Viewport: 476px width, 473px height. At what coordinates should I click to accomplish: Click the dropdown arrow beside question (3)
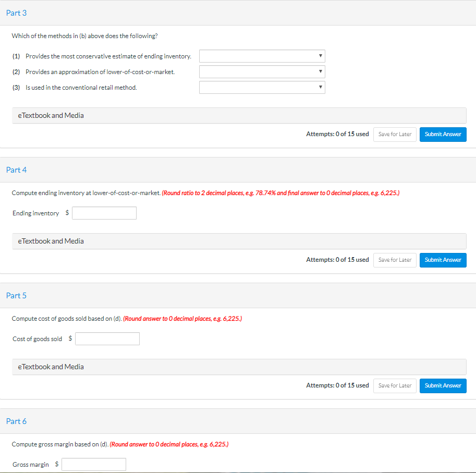click(320, 87)
